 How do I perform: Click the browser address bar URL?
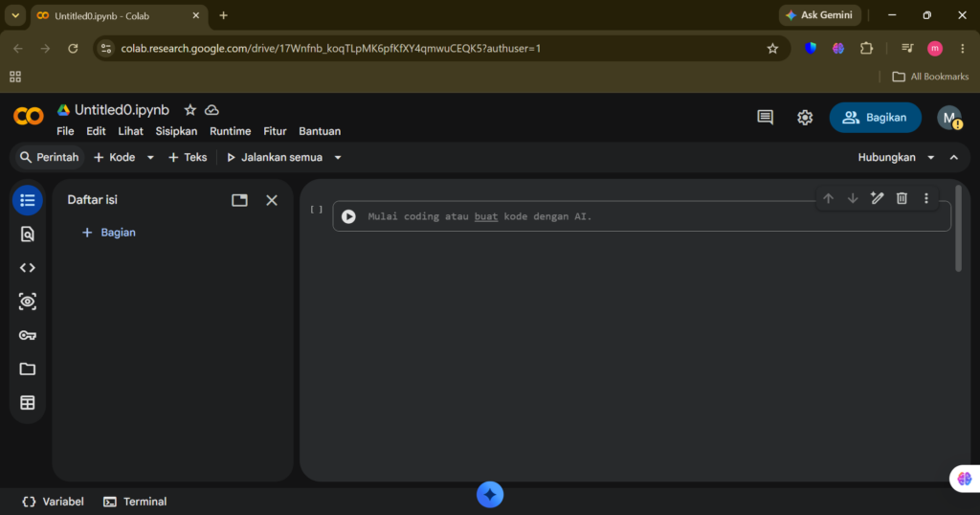(x=331, y=48)
